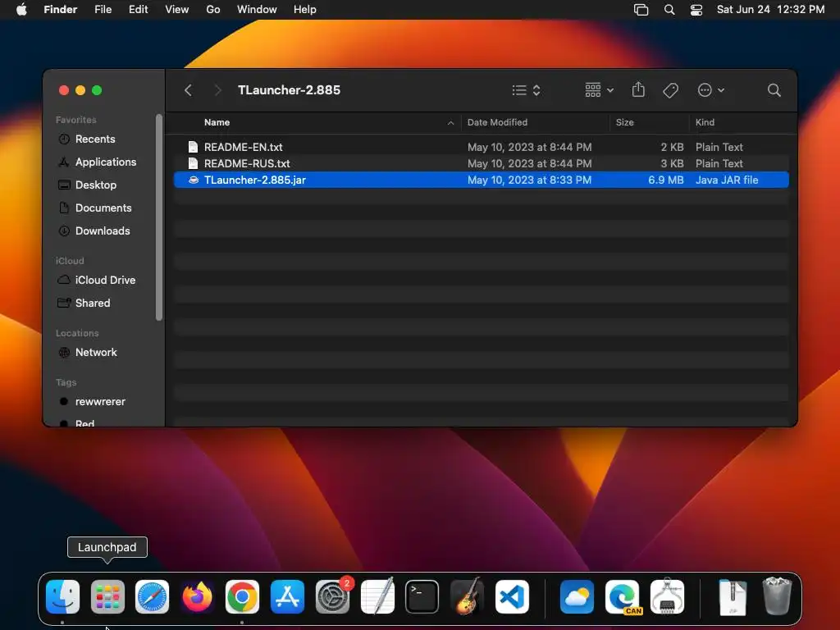Select README-EN.txt file
840x630 pixels.
(x=481, y=147)
